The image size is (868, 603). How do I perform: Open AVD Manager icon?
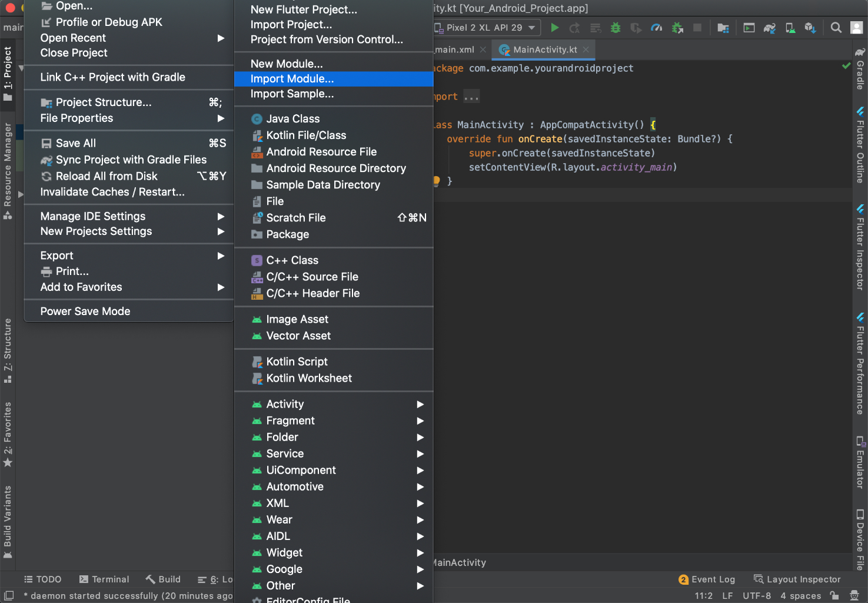click(790, 28)
